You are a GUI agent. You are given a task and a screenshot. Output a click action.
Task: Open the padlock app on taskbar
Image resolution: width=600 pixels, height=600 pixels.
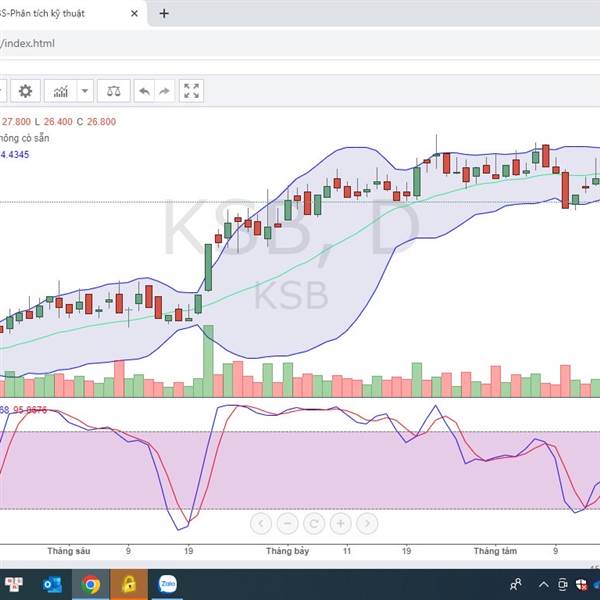[129, 584]
